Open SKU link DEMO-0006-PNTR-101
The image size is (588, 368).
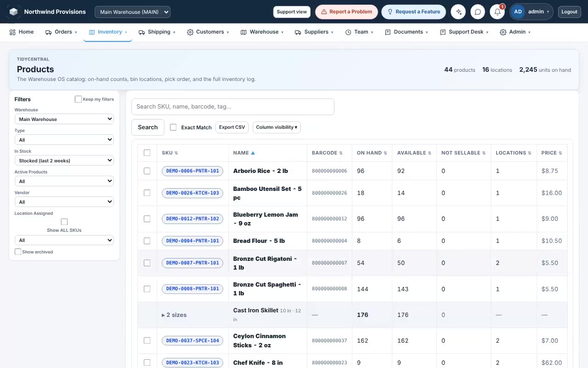pyautogui.click(x=192, y=171)
